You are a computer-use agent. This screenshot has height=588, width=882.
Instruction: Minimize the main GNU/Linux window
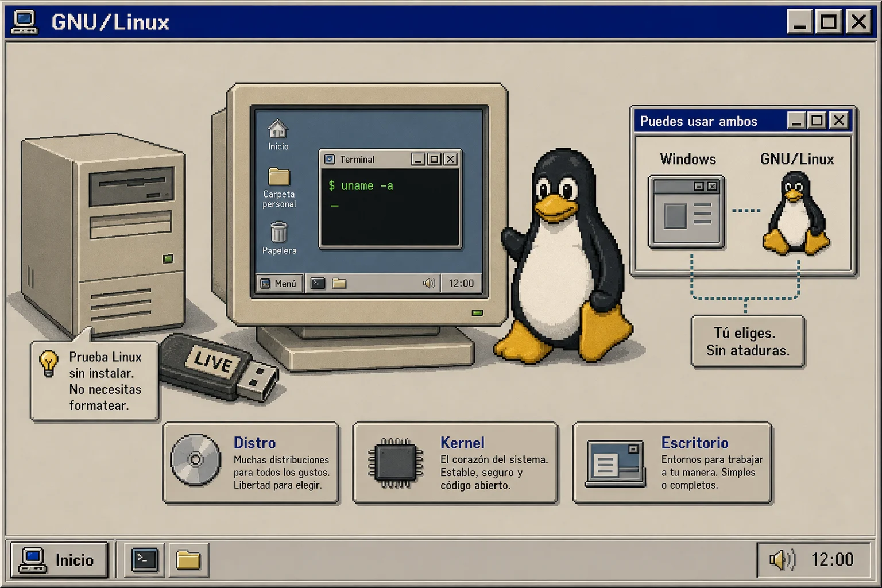[x=799, y=22]
